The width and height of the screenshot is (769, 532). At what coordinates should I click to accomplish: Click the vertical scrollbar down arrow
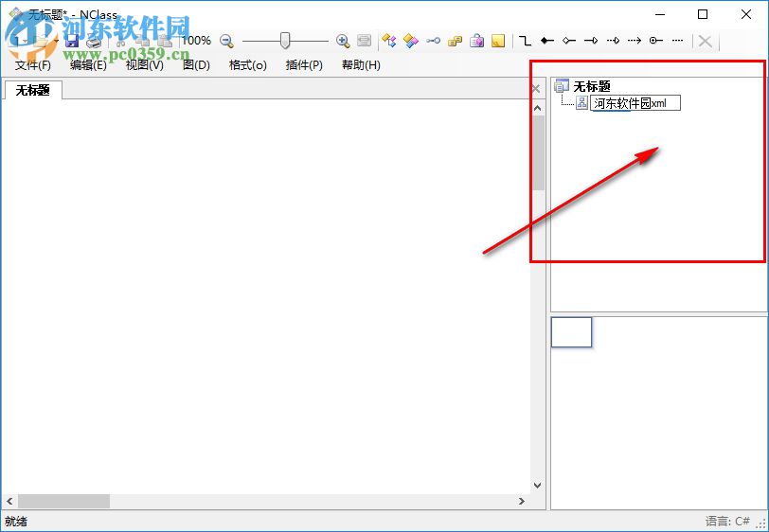538,486
